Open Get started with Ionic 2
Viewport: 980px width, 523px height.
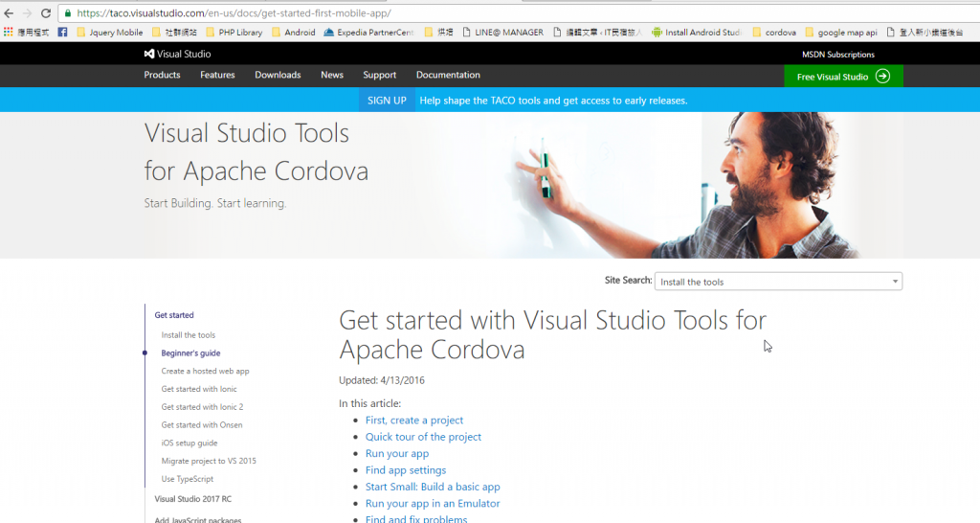point(202,407)
